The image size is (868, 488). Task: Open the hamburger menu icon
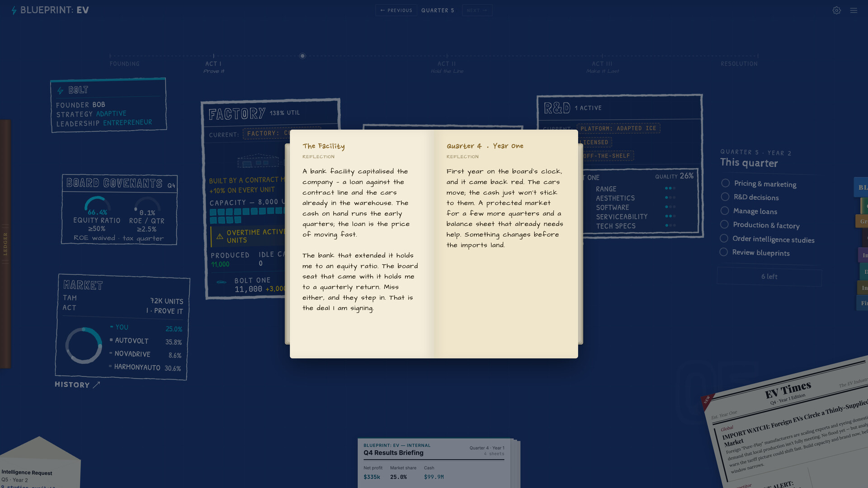(x=854, y=10)
